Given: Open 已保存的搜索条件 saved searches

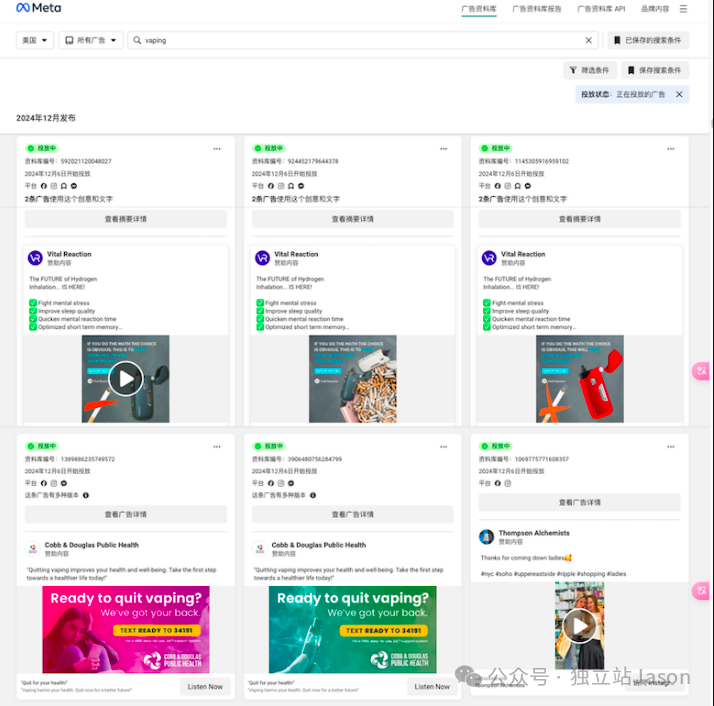Looking at the screenshot, I should [648, 40].
